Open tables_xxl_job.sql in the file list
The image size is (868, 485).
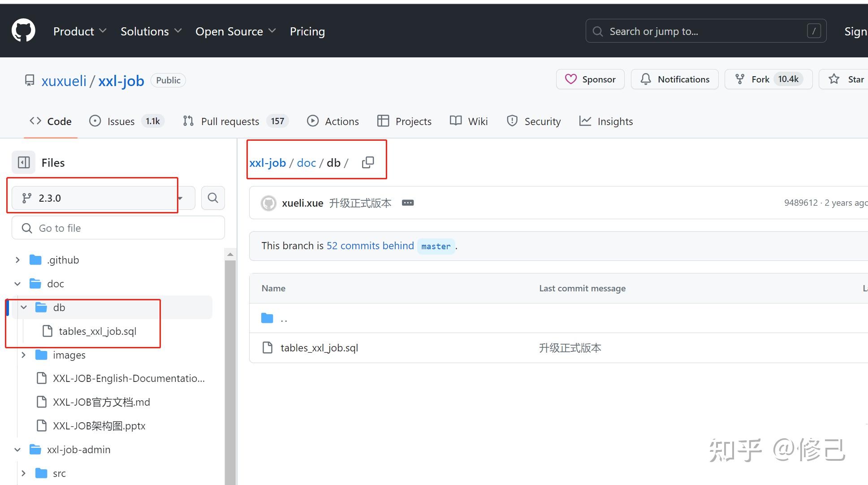coord(319,348)
